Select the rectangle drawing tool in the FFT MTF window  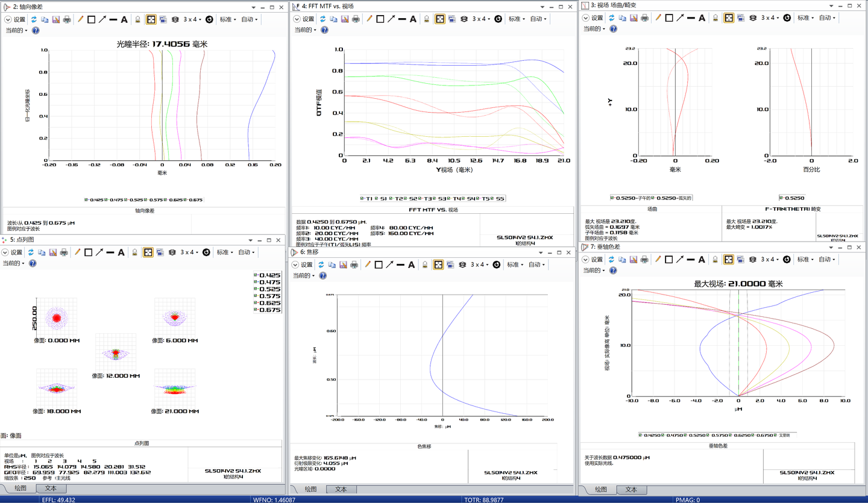pyautogui.click(x=380, y=19)
